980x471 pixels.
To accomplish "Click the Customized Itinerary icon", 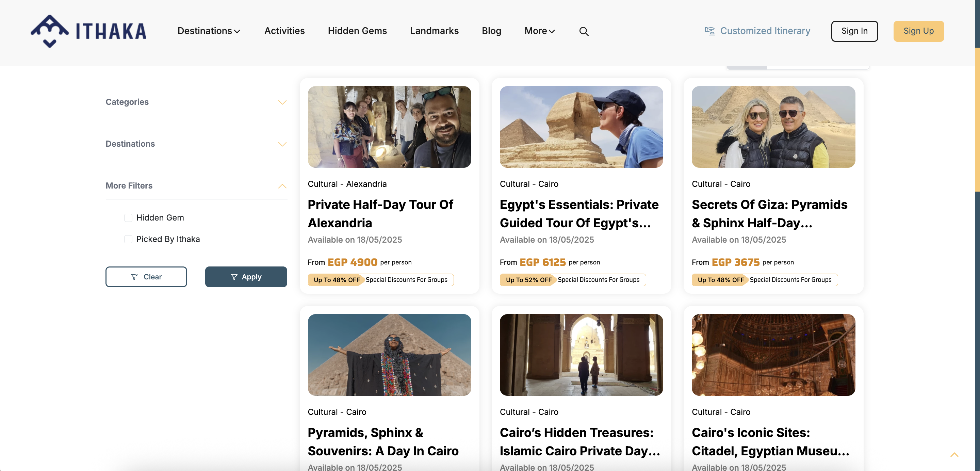I will tap(709, 31).
